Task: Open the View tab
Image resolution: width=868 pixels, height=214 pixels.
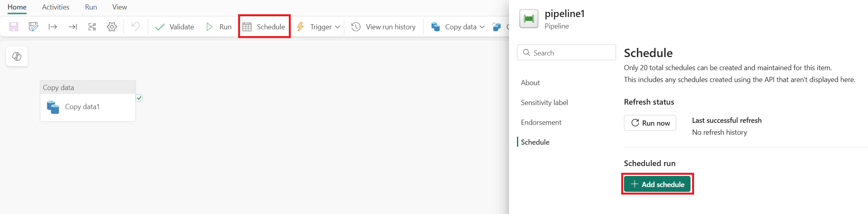Action: click(119, 7)
